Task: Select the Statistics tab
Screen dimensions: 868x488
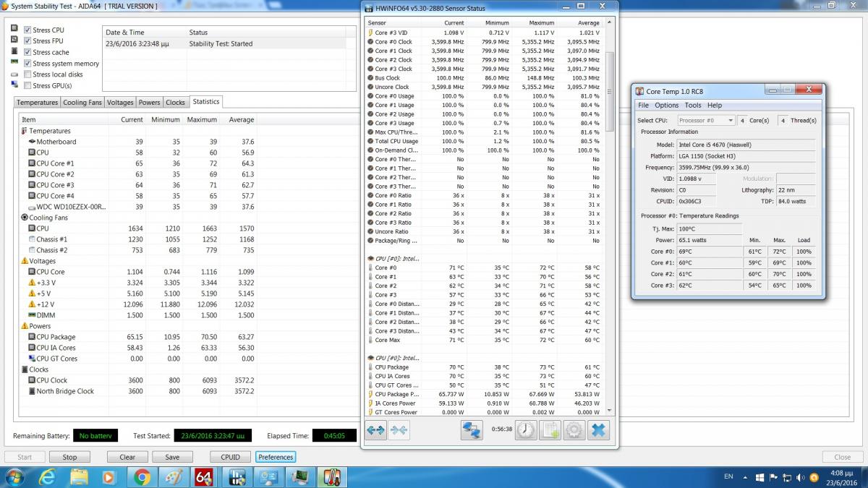Action: (206, 101)
